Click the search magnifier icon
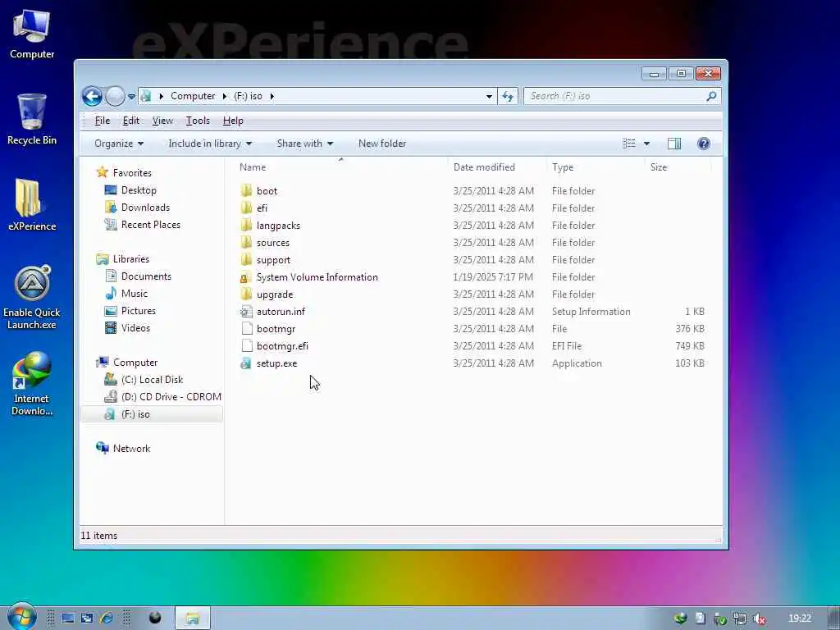840x630 pixels. pyautogui.click(x=711, y=96)
